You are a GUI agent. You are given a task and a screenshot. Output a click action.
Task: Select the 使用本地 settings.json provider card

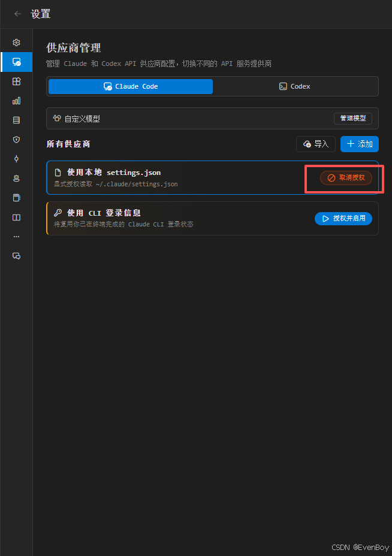(x=213, y=178)
